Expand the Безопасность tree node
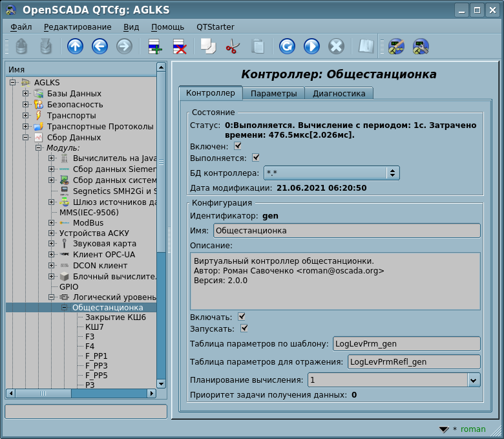 pyautogui.click(x=26, y=105)
